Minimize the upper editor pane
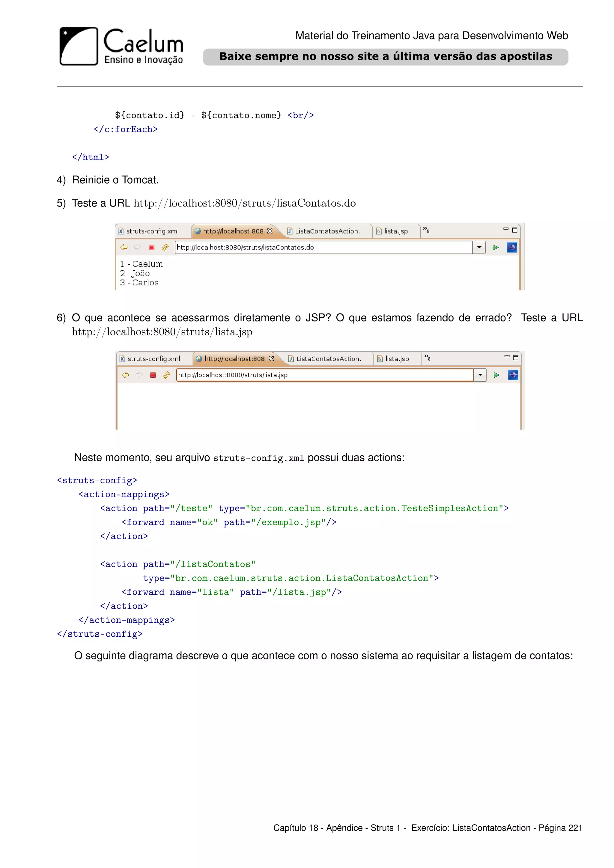 pos(506,229)
